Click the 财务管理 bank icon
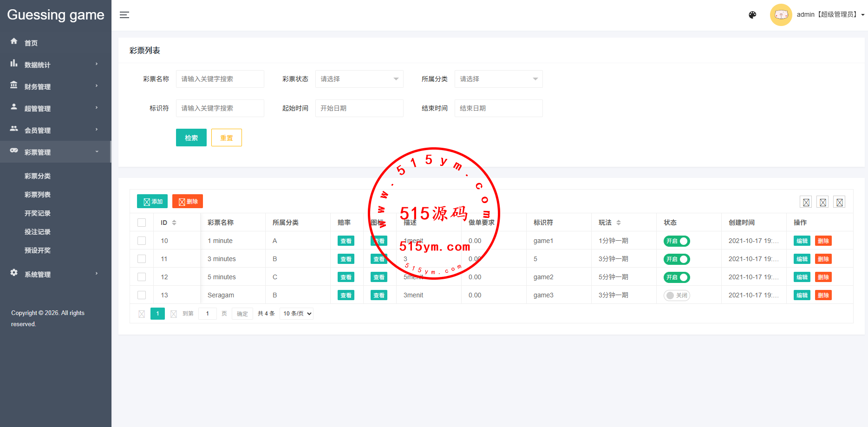This screenshot has height=427, width=868. pos(14,85)
